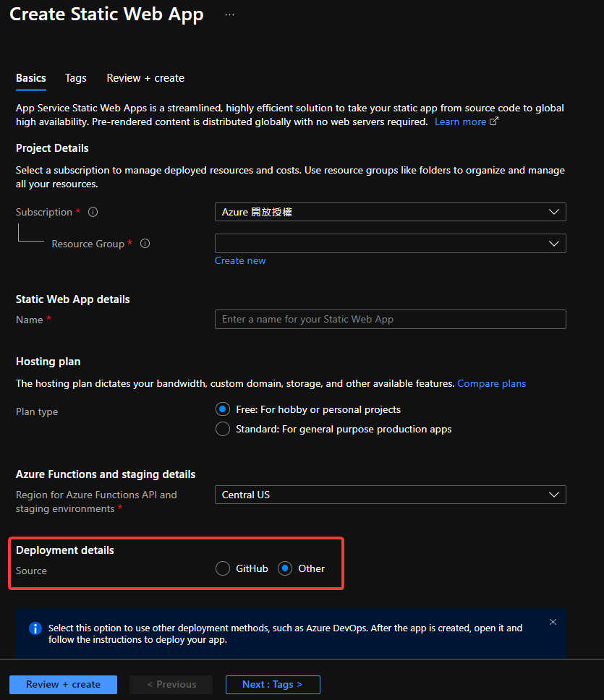Image resolution: width=604 pixels, height=700 pixels.
Task: Select the Standard plan type radio button
Action: click(223, 430)
